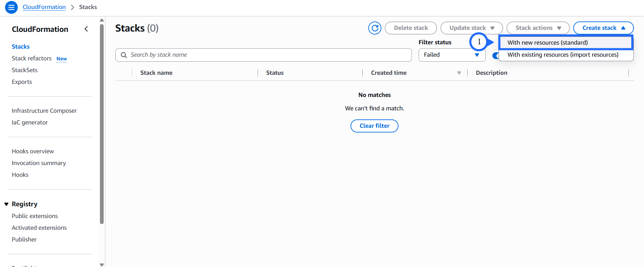The width and height of the screenshot is (644, 267).
Task: Open Public extensions
Action: point(35,216)
